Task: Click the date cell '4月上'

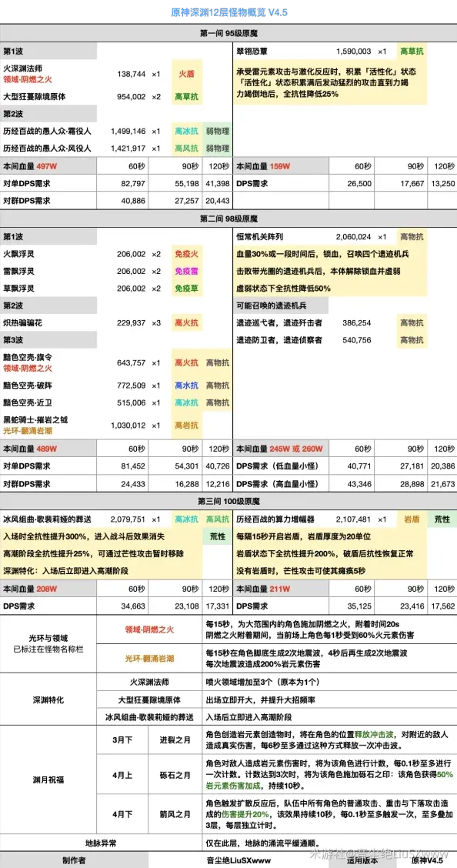Action: point(121,775)
